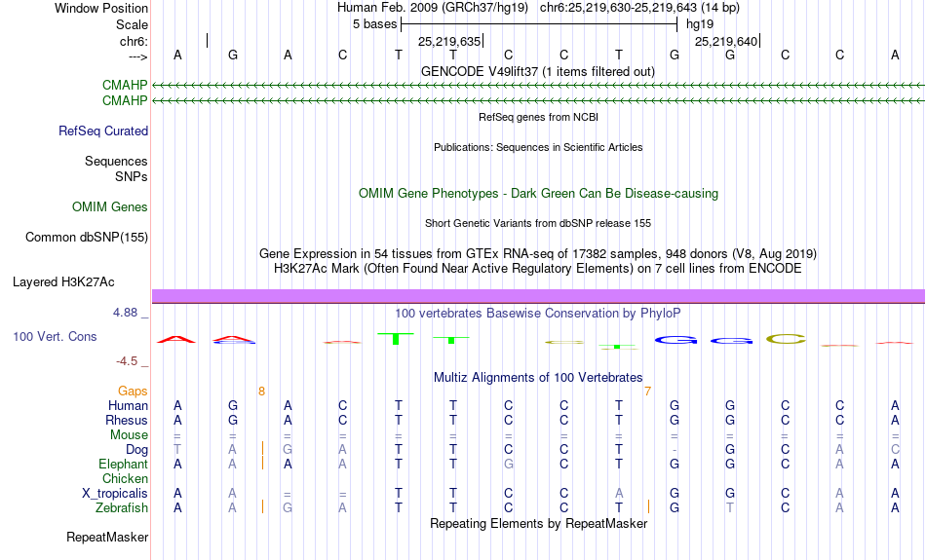Viewport: 926px width, 560px height.
Task: Select the X_tropicalis alignment row label
Action: [x=115, y=494]
